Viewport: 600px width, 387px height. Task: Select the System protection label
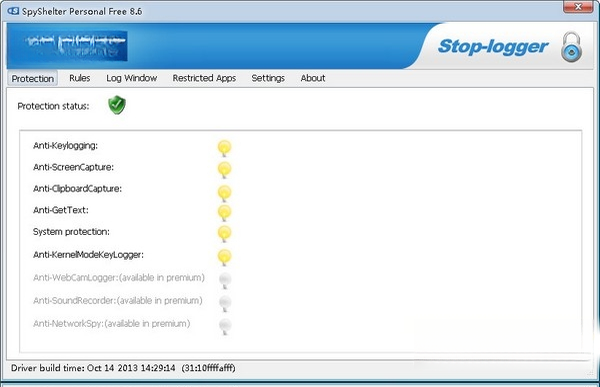point(71,232)
